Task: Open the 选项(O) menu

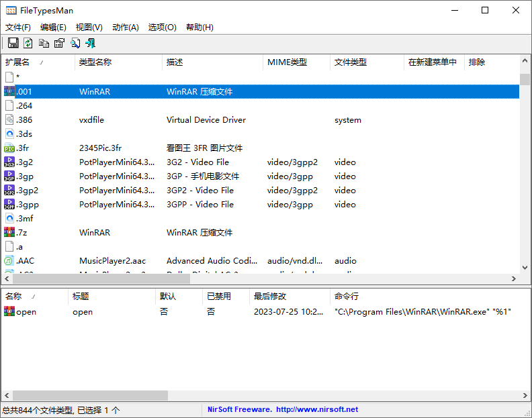Action: (x=162, y=28)
